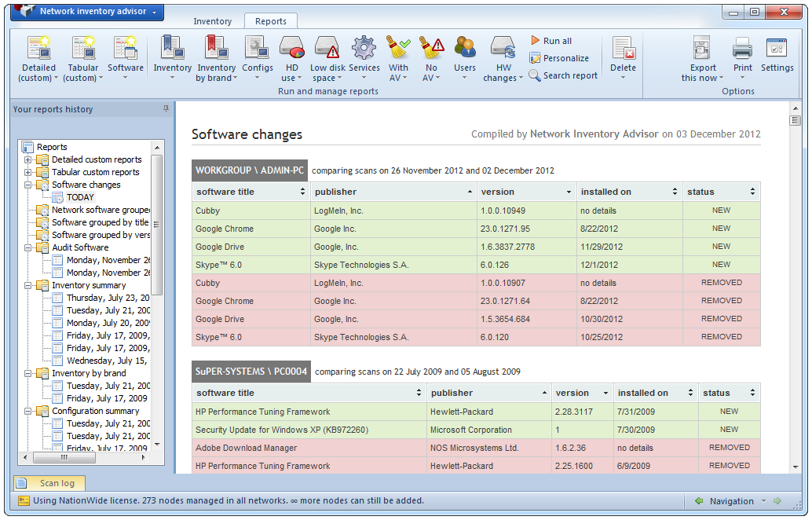Collapse the Inventory summary tree node
Viewport: 812px width, 520px height.
[x=28, y=285]
